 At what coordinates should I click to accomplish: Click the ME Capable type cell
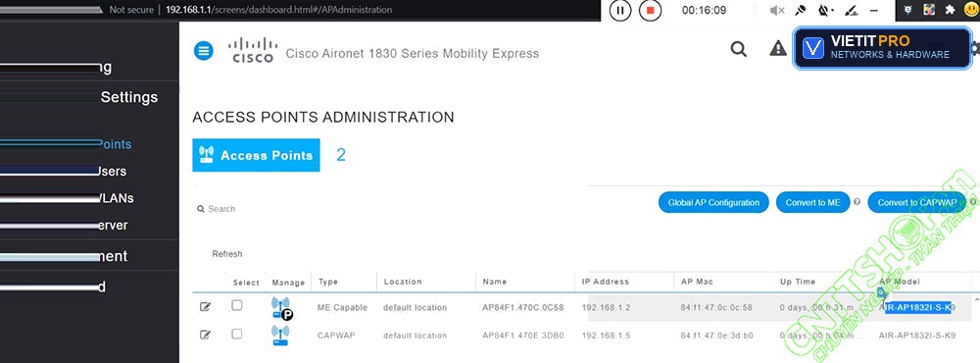[x=342, y=307]
